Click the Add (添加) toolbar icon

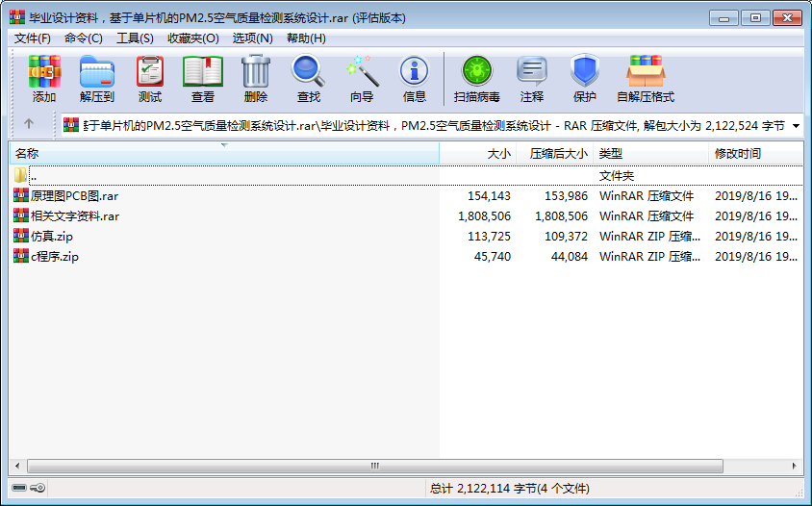(x=44, y=71)
